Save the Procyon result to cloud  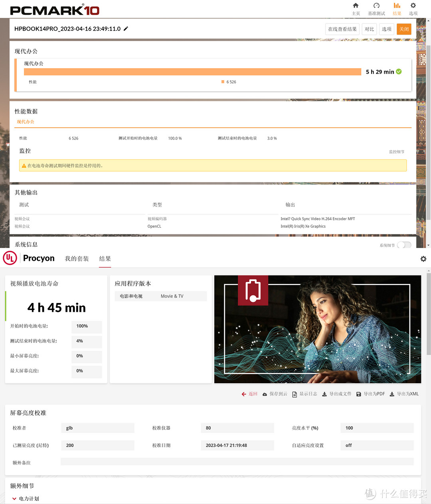click(x=275, y=394)
